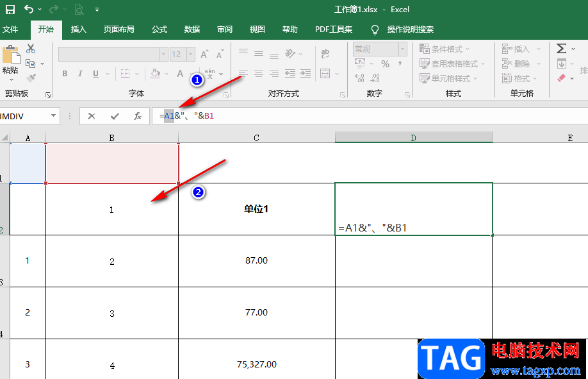Click the Format Painter brush icon

[x=31, y=78]
